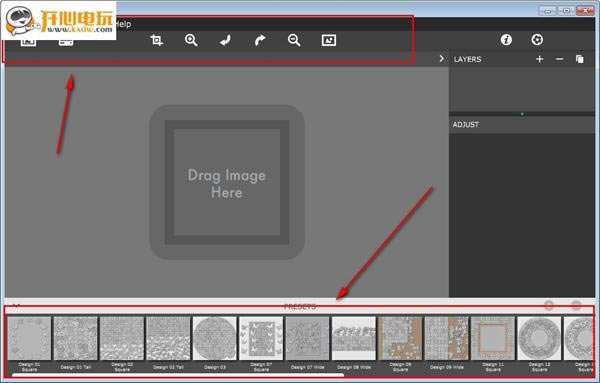Add a new layer with plus icon
The image size is (600, 383).
tap(540, 59)
